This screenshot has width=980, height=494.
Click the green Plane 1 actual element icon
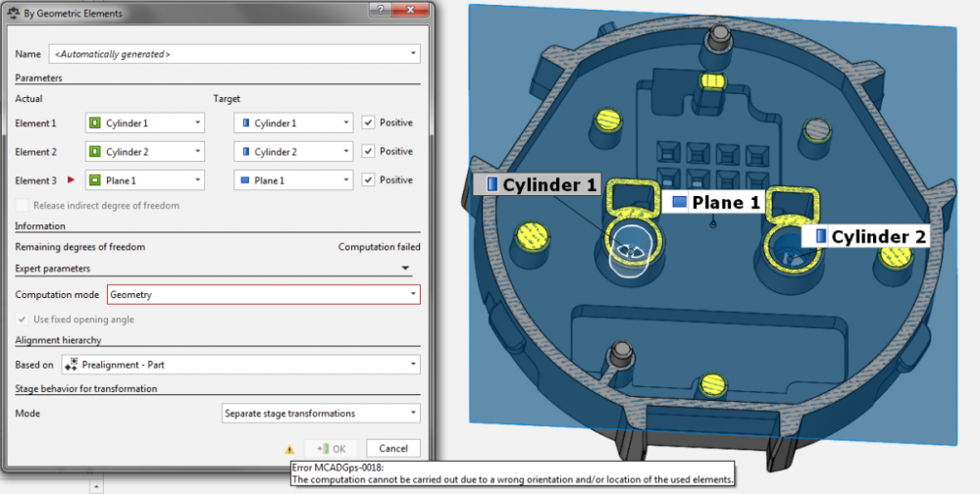(x=95, y=180)
